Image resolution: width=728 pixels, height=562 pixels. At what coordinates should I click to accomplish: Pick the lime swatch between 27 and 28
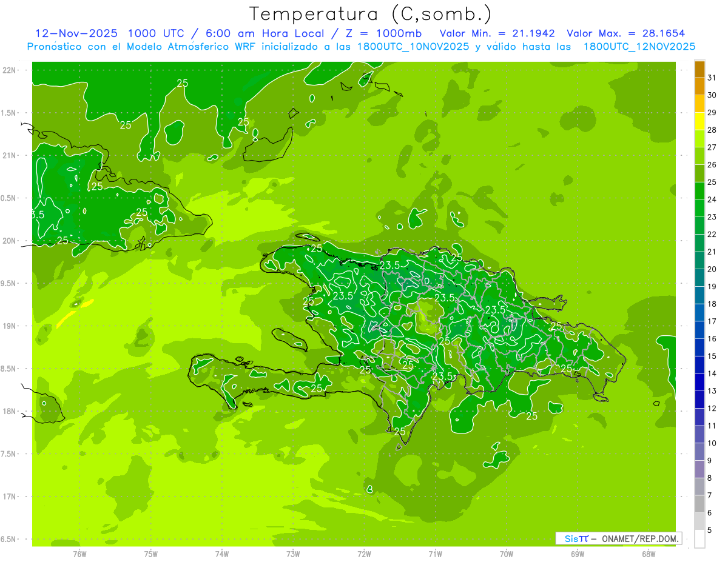[x=699, y=139]
